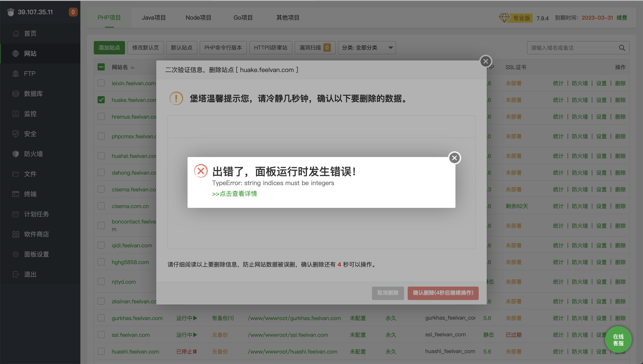This screenshot has height=364, width=643.
Task: Toggle the select-all checkbox in table header
Action: point(101,67)
